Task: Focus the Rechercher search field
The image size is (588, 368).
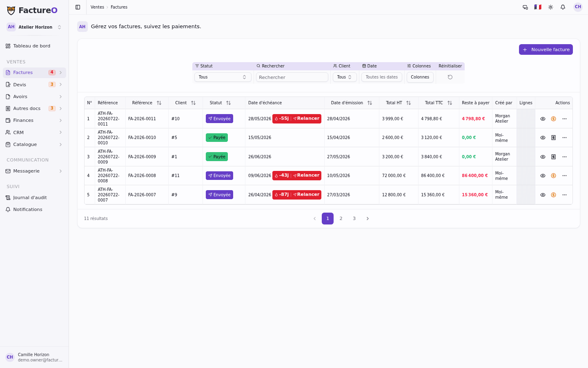Action: coord(292,77)
